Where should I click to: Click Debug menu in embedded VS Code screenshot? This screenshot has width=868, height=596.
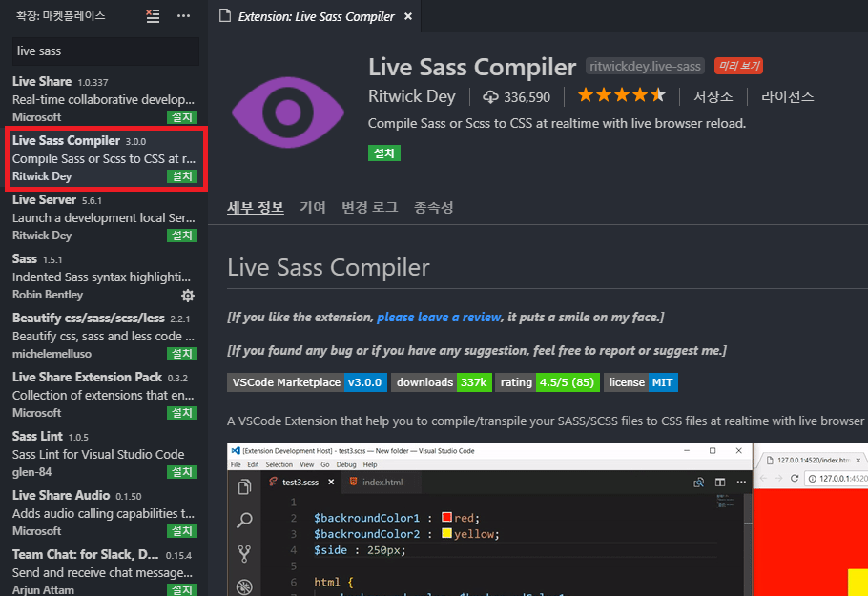[x=346, y=464]
